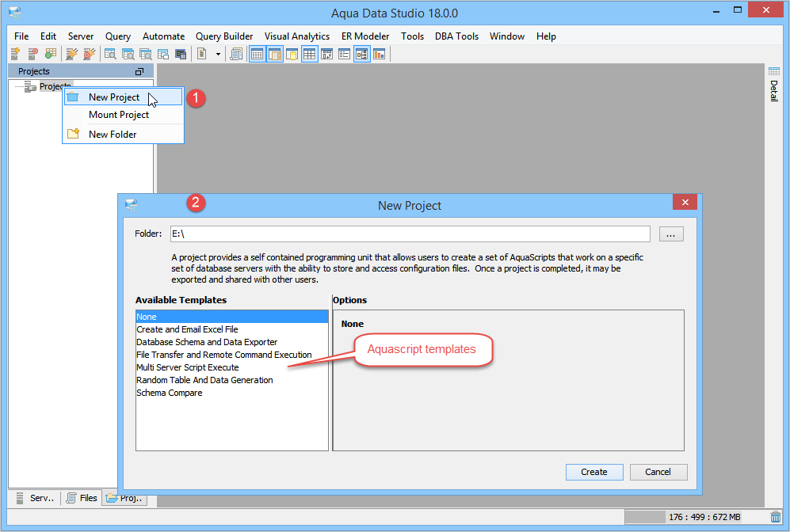This screenshot has width=790, height=532.
Task: Toggle the first highlighted grid panel icon
Action: click(257, 54)
